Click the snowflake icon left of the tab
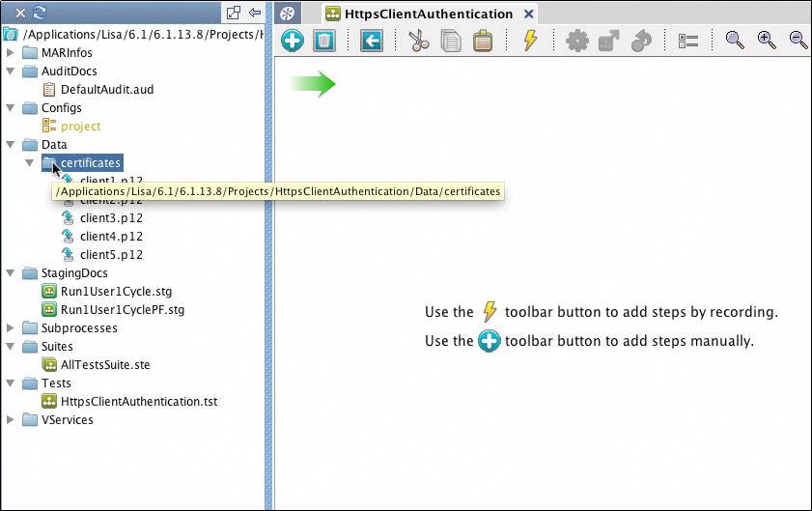This screenshot has height=511, width=812. point(288,14)
